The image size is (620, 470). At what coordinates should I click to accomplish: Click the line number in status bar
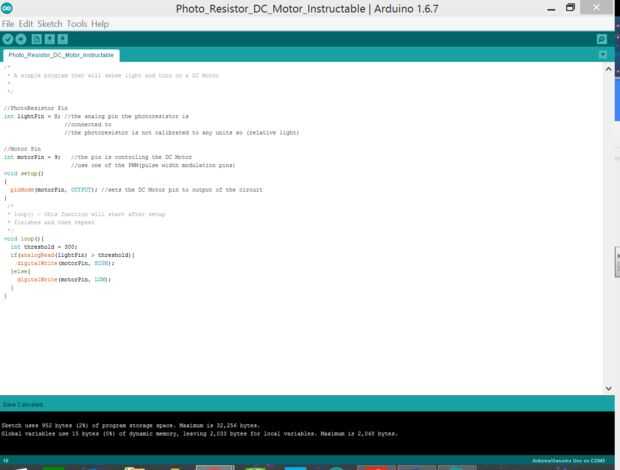tap(6, 461)
